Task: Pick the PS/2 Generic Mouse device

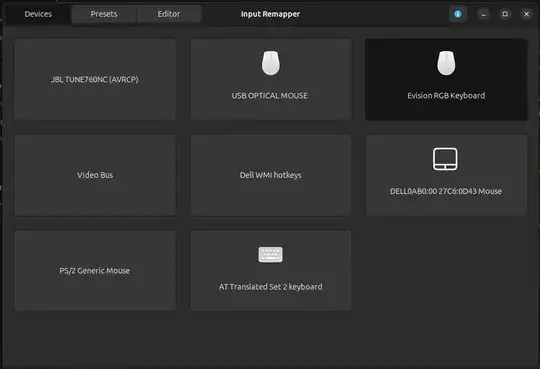Action: tap(95, 271)
